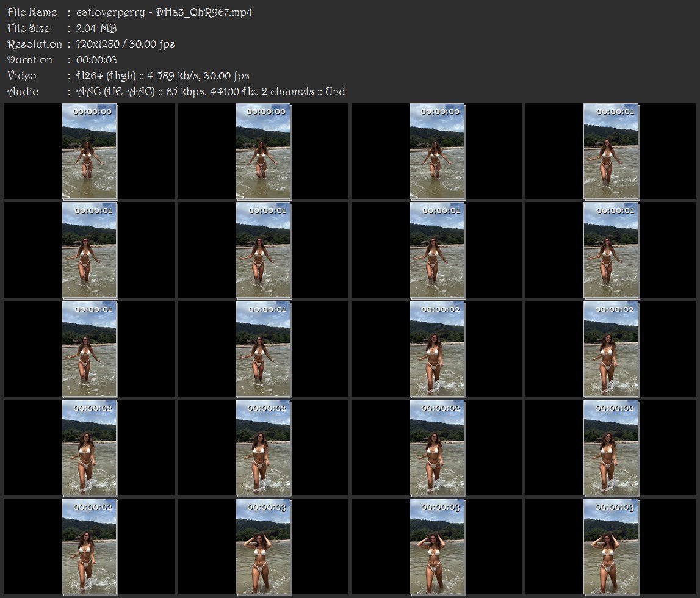Image resolution: width=700 pixels, height=598 pixels.
Task: Click the 'File Name' label
Action: click(x=32, y=12)
